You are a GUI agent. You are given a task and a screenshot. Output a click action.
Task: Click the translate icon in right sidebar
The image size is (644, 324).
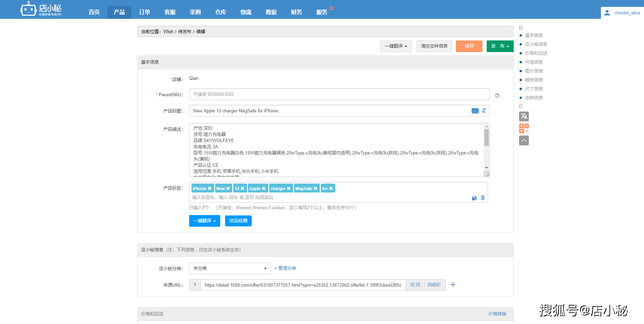click(524, 116)
